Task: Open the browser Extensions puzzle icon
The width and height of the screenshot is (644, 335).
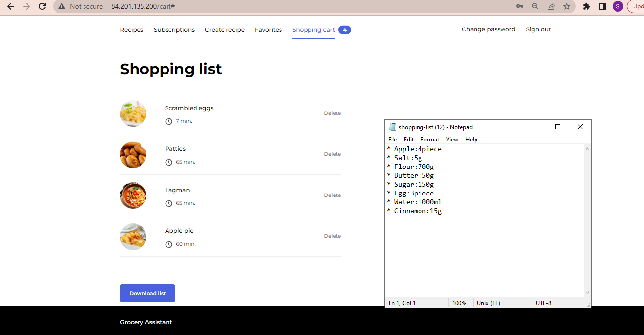Action: click(586, 7)
